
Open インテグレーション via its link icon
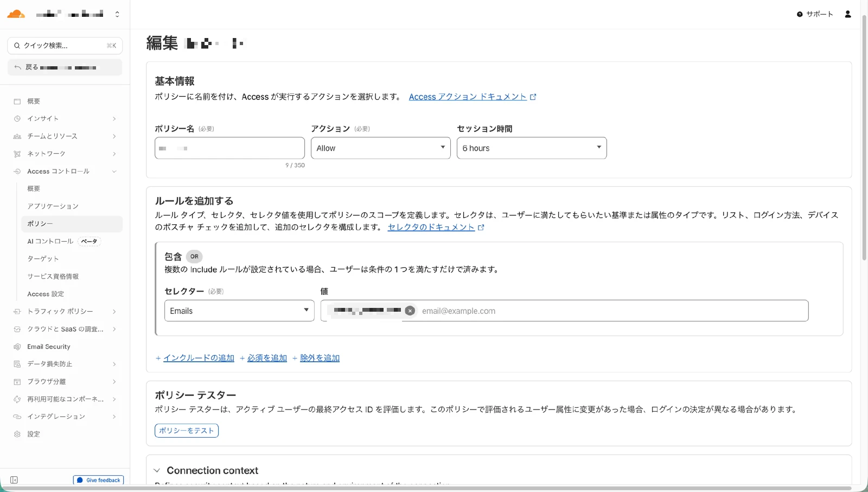(x=16, y=417)
